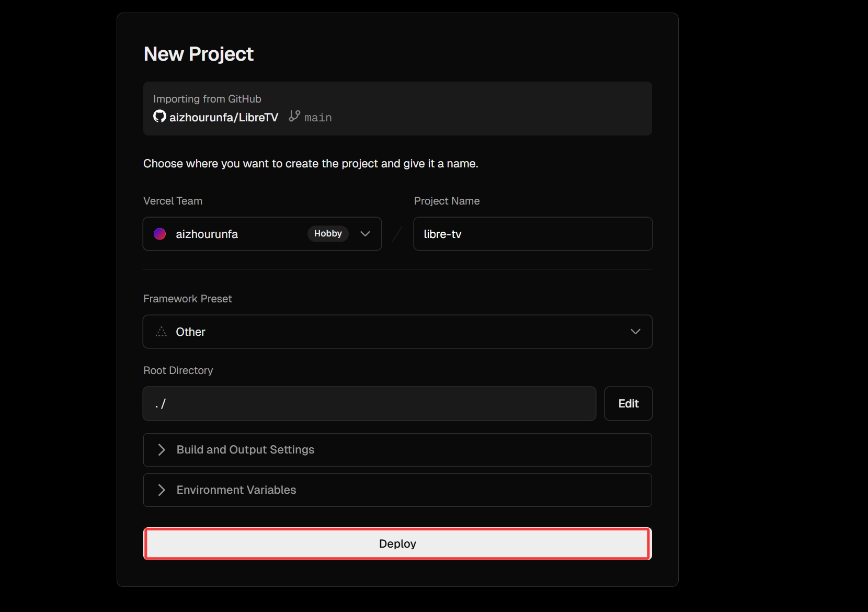The height and width of the screenshot is (612, 868).
Task: Click the aizhourunfa/LibreTV repository name
Action: tap(224, 117)
